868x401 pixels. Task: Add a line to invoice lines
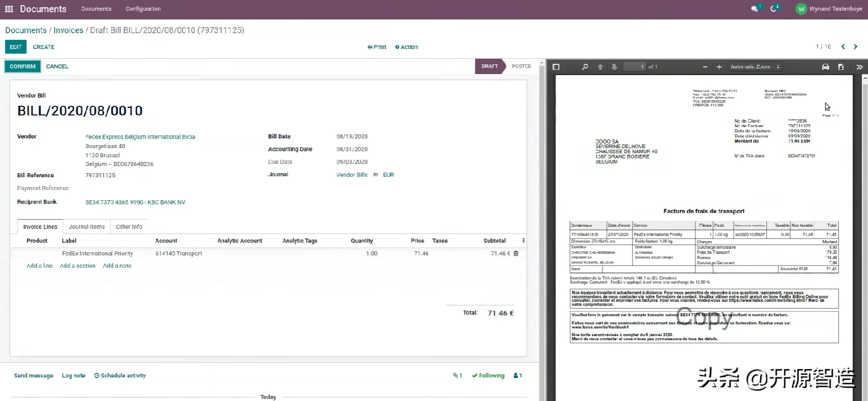tap(39, 266)
